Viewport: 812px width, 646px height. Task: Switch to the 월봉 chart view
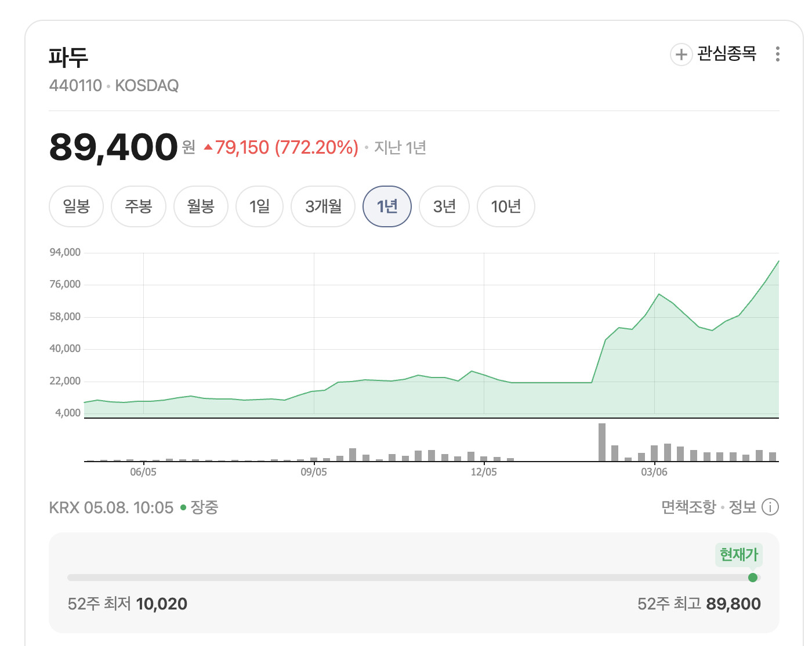pos(201,206)
